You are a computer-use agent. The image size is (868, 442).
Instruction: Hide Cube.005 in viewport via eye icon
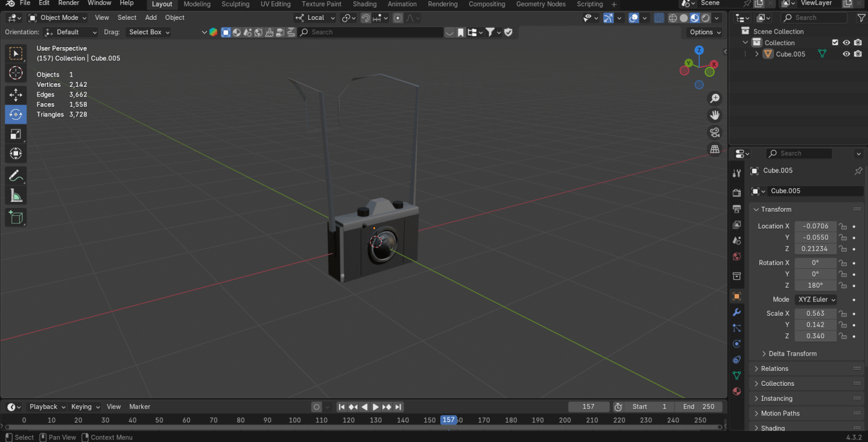(846, 54)
